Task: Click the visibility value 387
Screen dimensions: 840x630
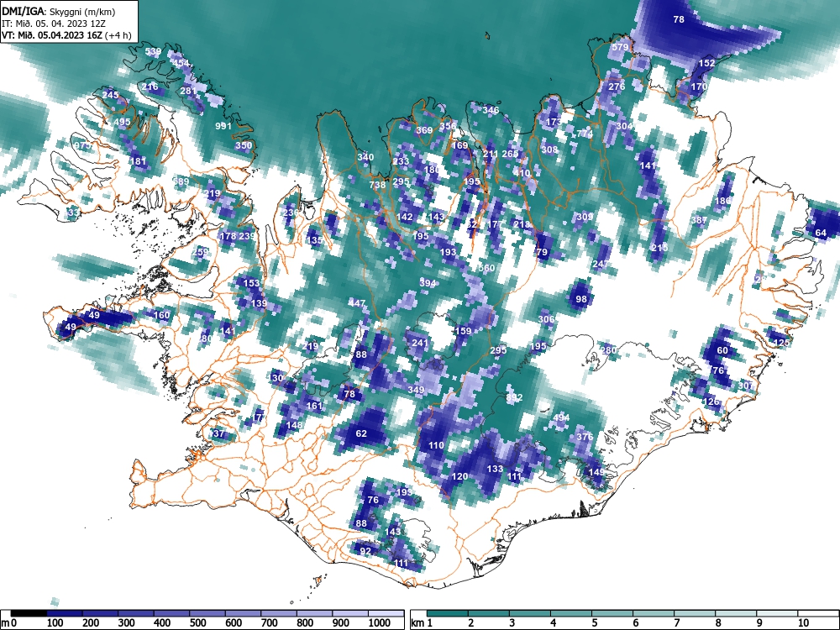Action: tap(699, 219)
